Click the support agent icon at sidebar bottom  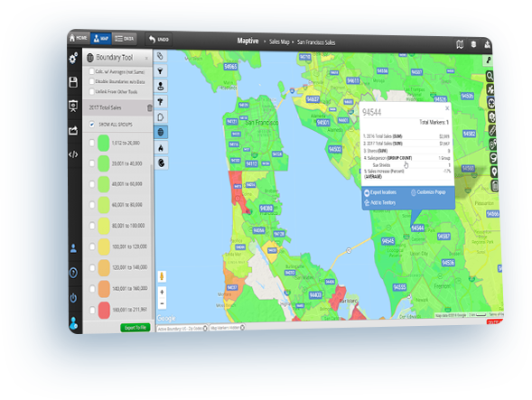[x=74, y=323]
